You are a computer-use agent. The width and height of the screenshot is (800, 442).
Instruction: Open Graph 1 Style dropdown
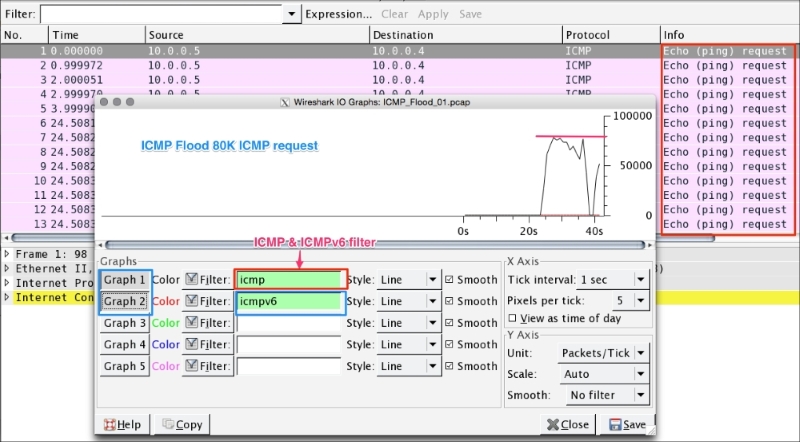pyautogui.click(x=409, y=280)
